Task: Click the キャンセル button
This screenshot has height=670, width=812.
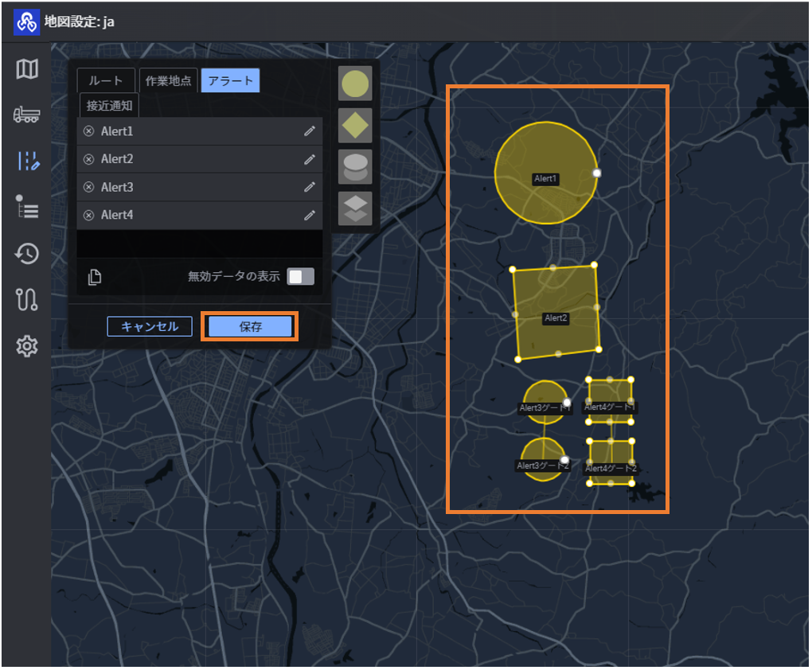Action: [150, 327]
